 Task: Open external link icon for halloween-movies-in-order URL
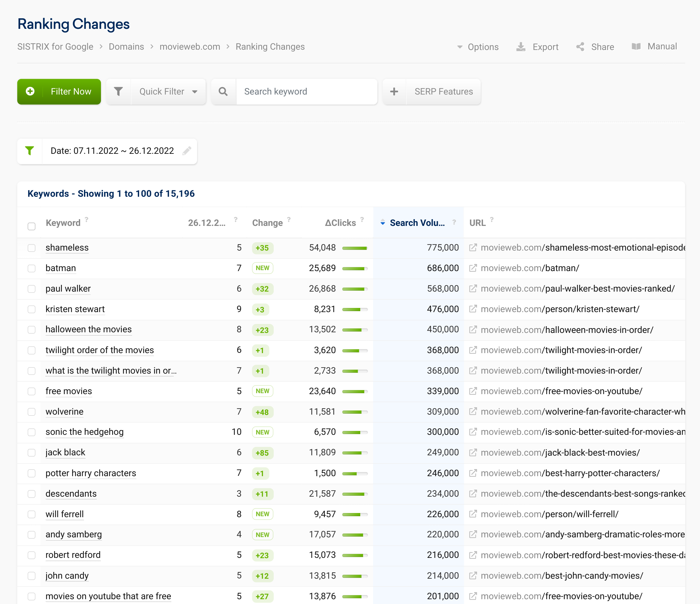(x=473, y=329)
